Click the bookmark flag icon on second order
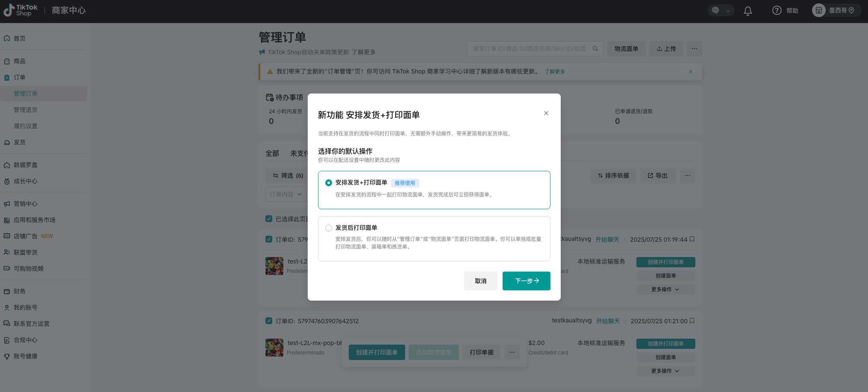This screenshot has height=392, width=868. 692,321
